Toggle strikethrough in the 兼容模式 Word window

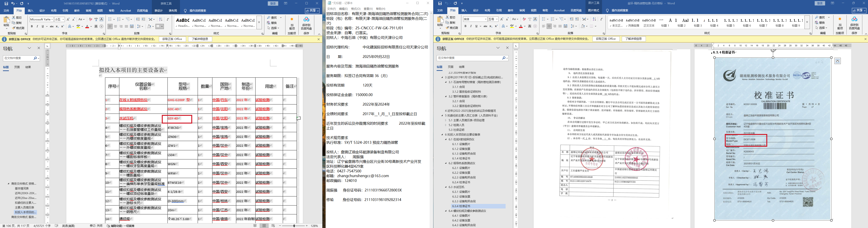(52, 26)
